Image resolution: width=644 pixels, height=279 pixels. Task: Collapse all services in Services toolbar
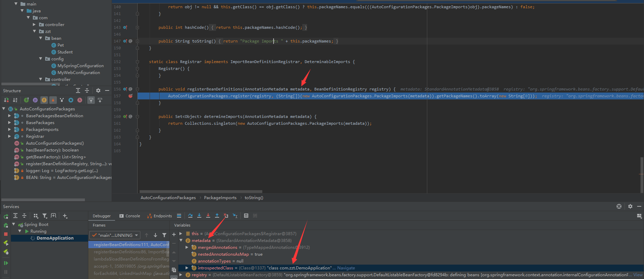pyautogui.click(x=24, y=216)
